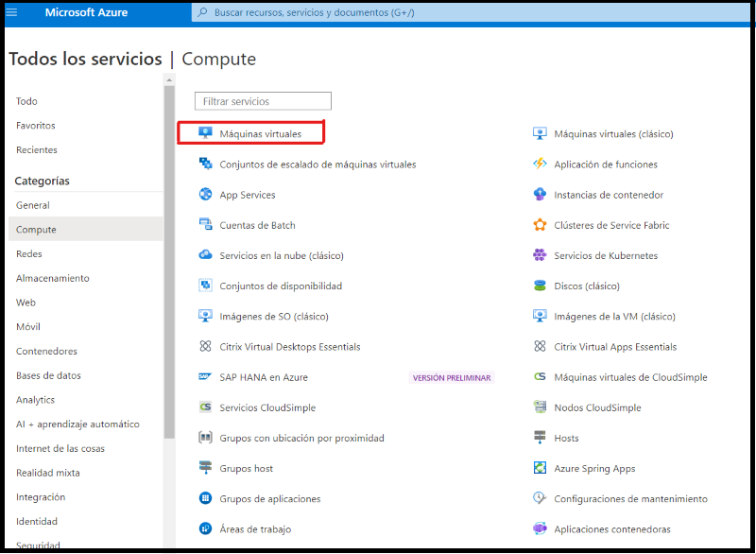Select the Almacenamiento category

[x=53, y=278]
